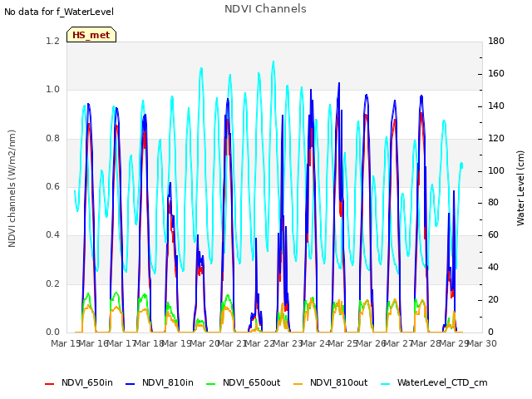The width and height of the screenshot is (532, 399).
Task: Click the green NDVI_650out legend color marker
Action: pos(211,384)
